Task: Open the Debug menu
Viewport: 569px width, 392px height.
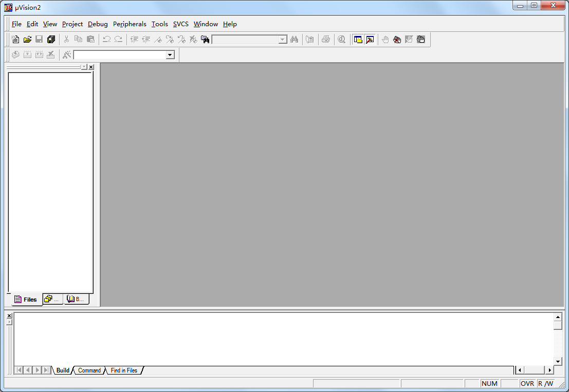Action: click(98, 24)
